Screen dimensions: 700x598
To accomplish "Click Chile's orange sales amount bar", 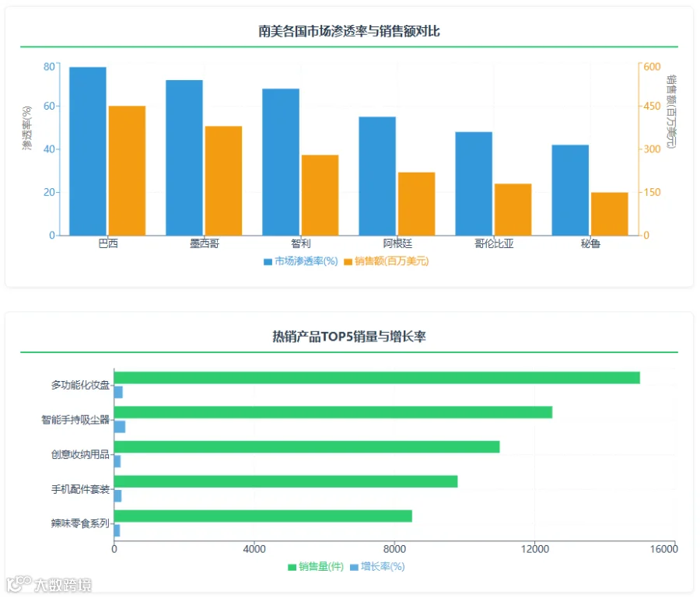I will (x=320, y=195).
